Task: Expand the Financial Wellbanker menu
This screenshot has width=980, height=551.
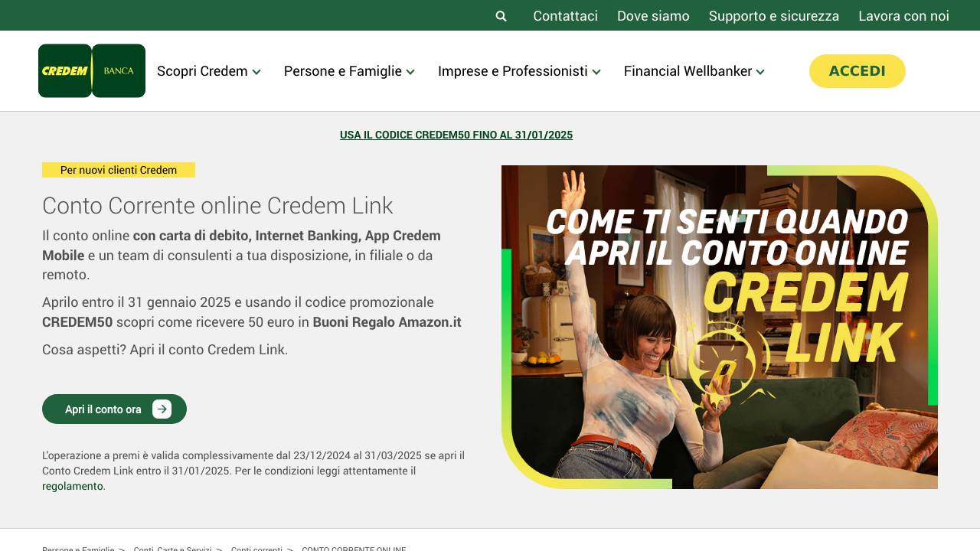Action: click(x=694, y=71)
